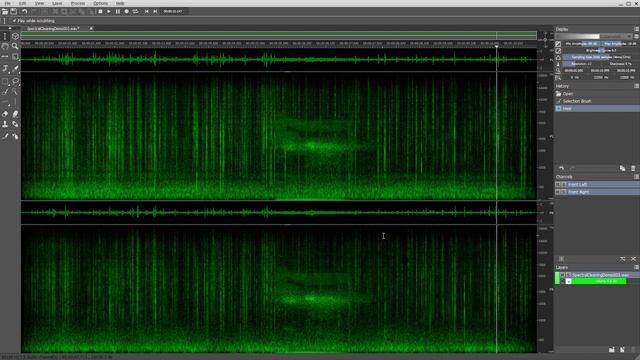
Task: Adjust the Sampling Size slider
Action: pyautogui.click(x=600, y=57)
